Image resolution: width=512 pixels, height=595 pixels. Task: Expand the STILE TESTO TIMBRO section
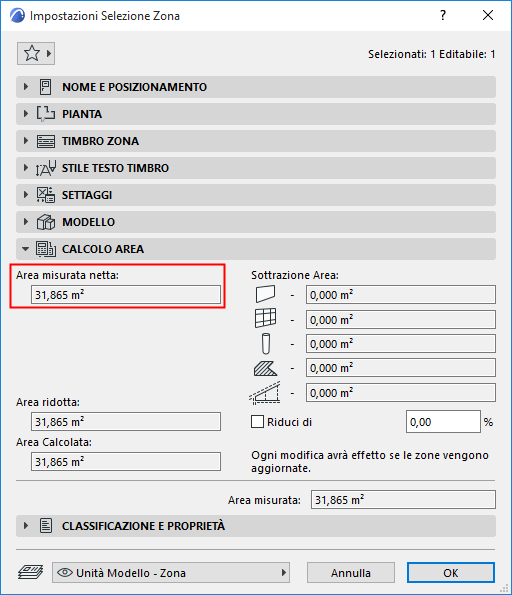tap(256, 168)
